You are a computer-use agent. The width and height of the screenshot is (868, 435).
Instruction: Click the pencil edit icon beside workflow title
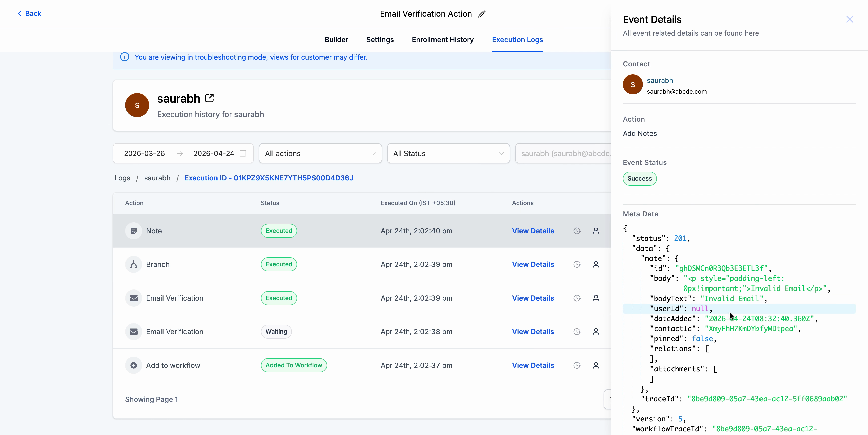[x=482, y=14]
